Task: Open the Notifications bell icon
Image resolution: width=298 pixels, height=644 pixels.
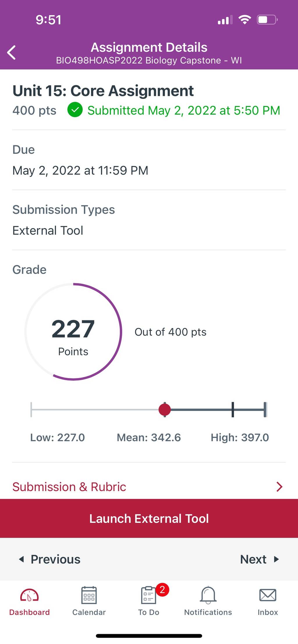Action: 208,595
